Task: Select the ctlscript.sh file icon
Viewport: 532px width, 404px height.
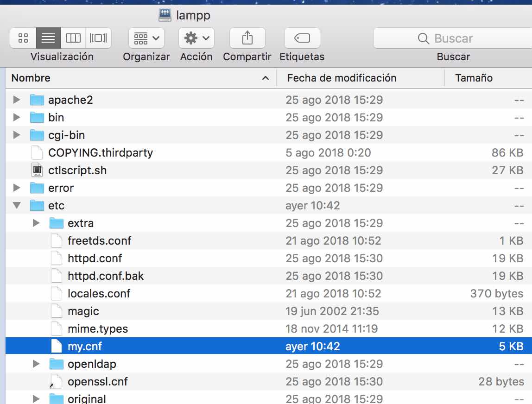Action: 37,170
